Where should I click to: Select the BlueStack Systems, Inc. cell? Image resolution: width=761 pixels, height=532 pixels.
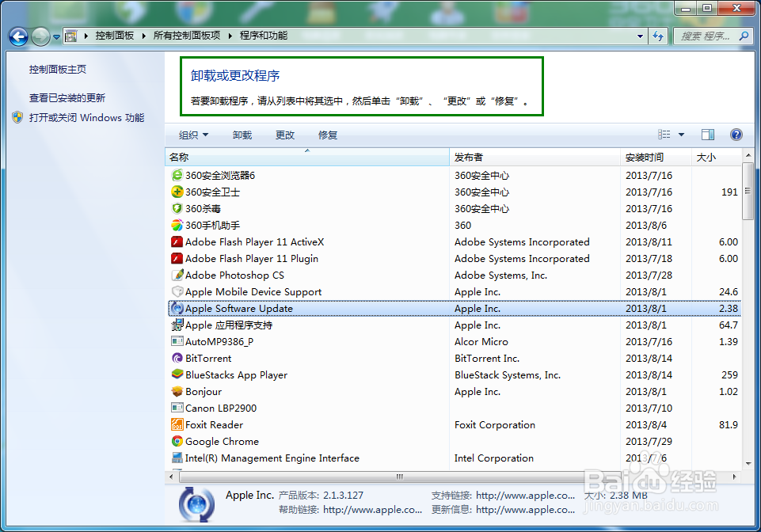507,374
